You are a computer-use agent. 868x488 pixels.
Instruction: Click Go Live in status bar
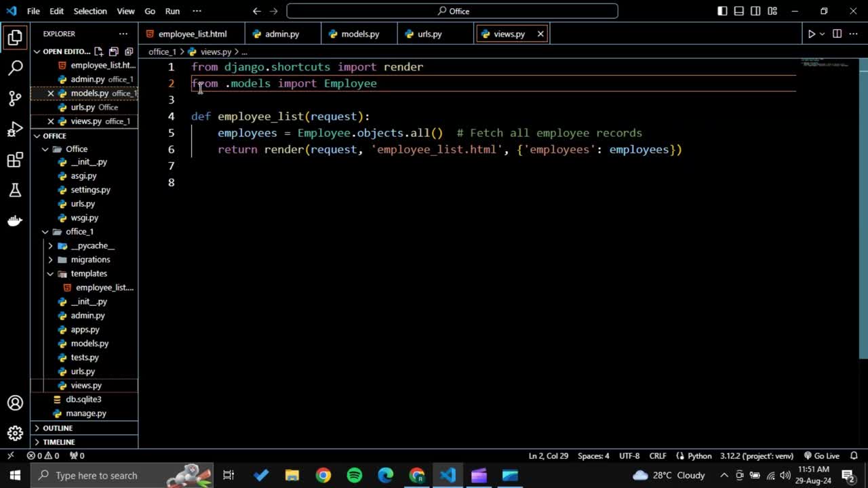point(821,456)
